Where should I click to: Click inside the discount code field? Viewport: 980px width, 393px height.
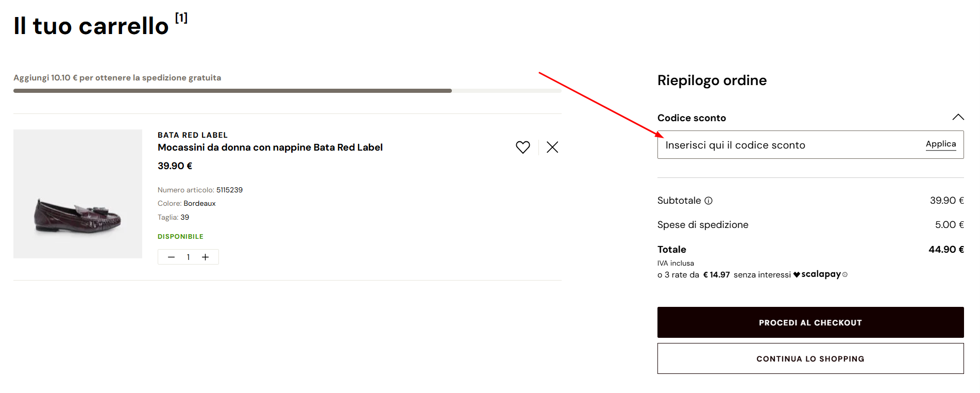pos(773,145)
